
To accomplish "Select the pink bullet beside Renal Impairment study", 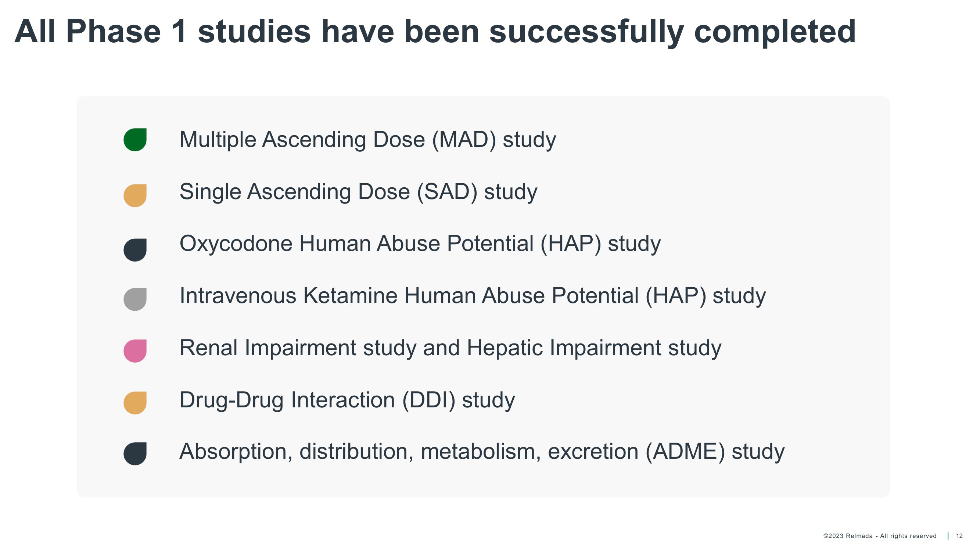I will click(x=135, y=350).
